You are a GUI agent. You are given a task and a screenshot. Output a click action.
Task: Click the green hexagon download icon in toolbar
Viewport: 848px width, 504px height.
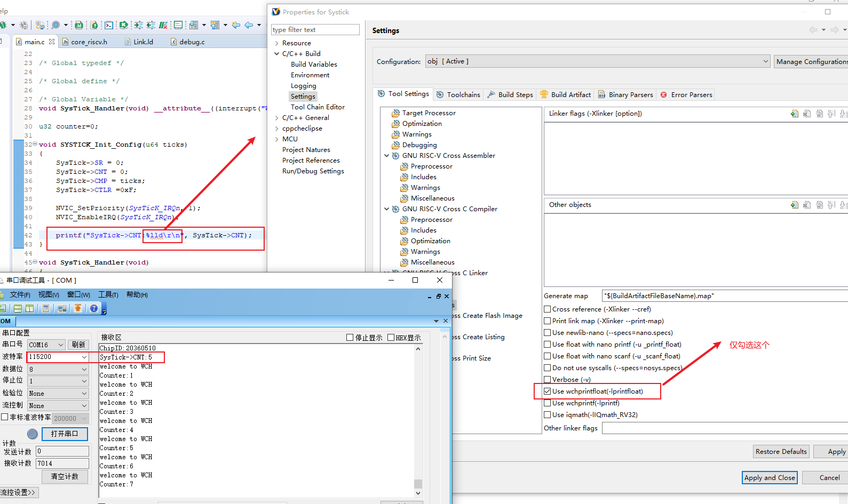(124, 25)
